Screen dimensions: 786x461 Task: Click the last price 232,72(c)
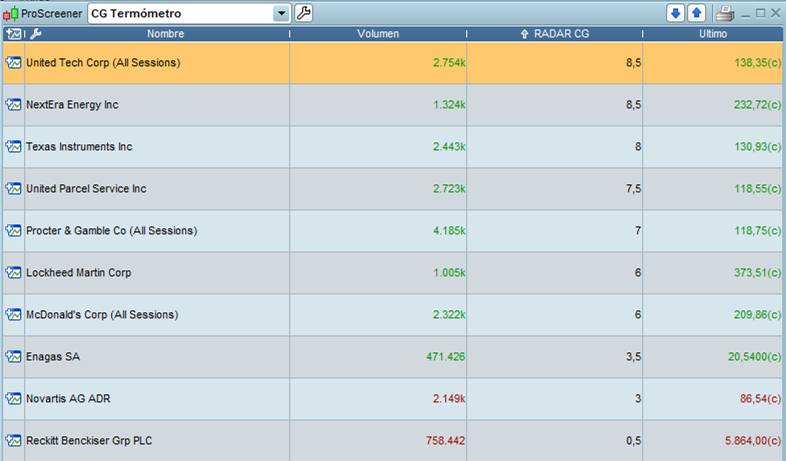pyautogui.click(x=758, y=105)
